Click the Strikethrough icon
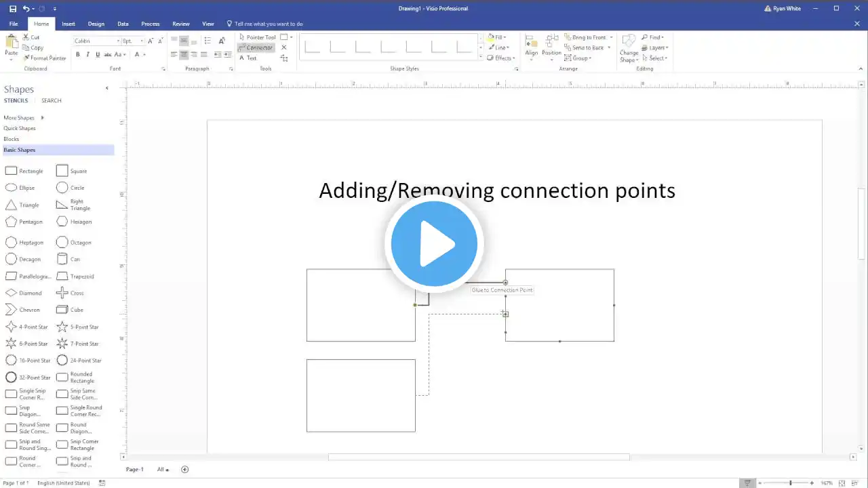The width and height of the screenshot is (868, 488). click(x=107, y=54)
